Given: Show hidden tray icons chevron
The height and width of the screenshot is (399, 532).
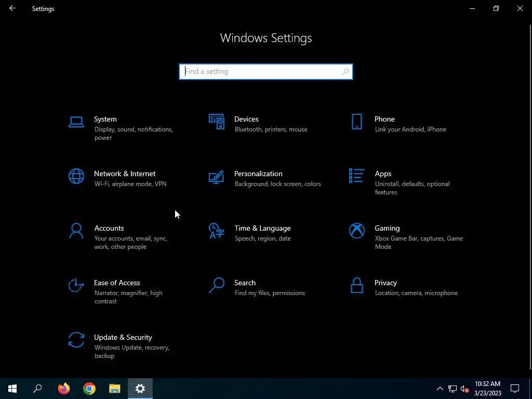Looking at the screenshot, I should click(x=440, y=389).
